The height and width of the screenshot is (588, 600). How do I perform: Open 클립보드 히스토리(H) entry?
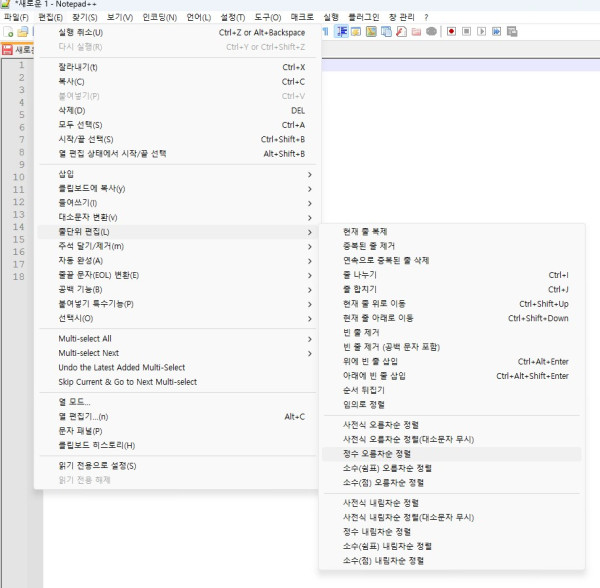(177, 445)
